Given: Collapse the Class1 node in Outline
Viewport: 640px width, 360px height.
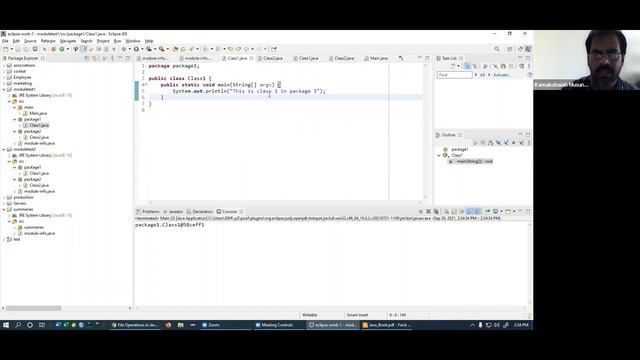Looking at the screenshot, I should coord(439,156).
